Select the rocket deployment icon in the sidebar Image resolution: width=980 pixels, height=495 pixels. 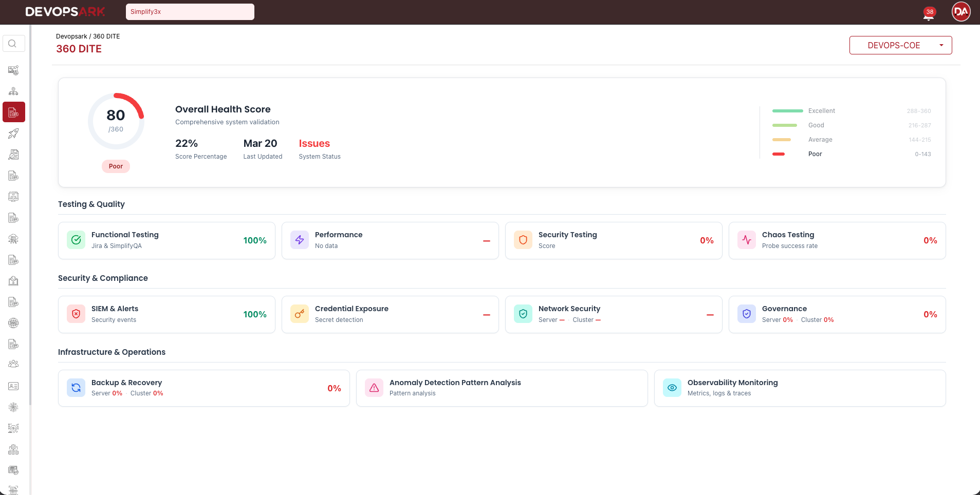(x=13, y=133)
